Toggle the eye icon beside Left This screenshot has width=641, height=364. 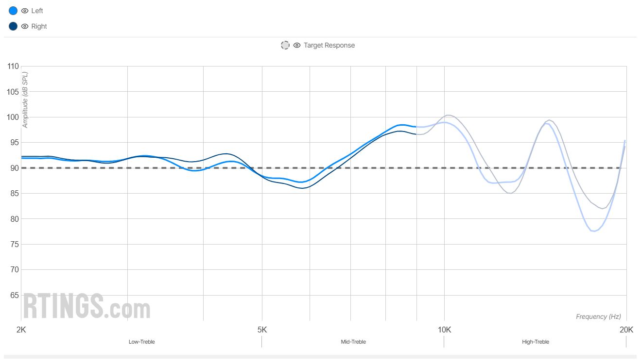tap(25, 11)
